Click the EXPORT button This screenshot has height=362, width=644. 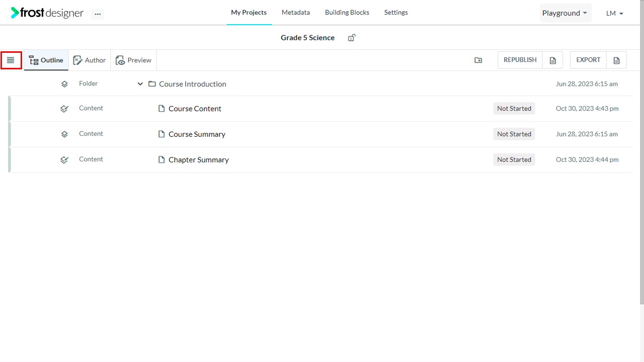pos(588,60)
